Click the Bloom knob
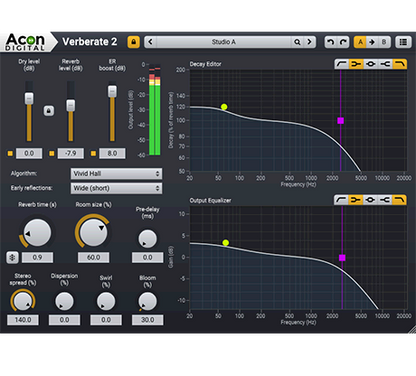The width and height of the screenshot is (416, 376). click(147, 301)
